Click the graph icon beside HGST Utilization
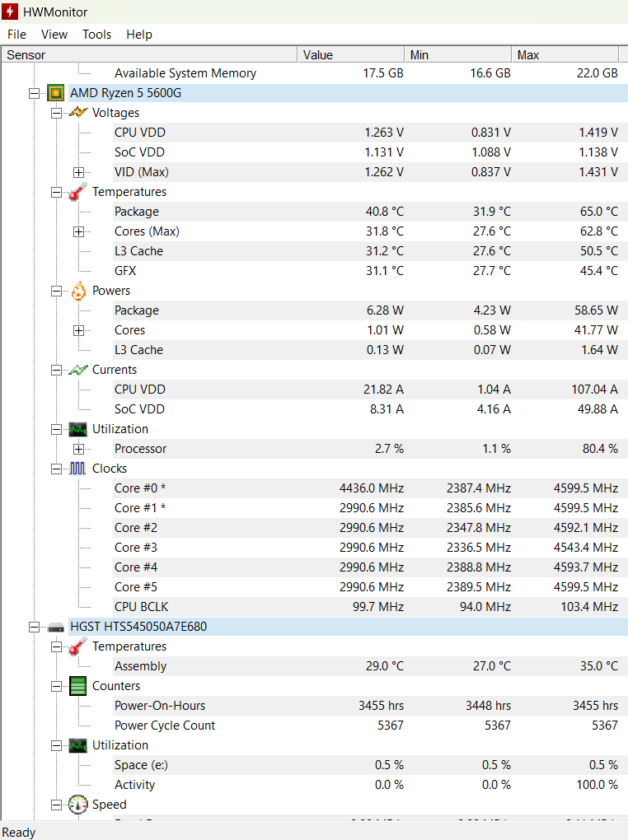The image size is (628, 840). [78, 746]
